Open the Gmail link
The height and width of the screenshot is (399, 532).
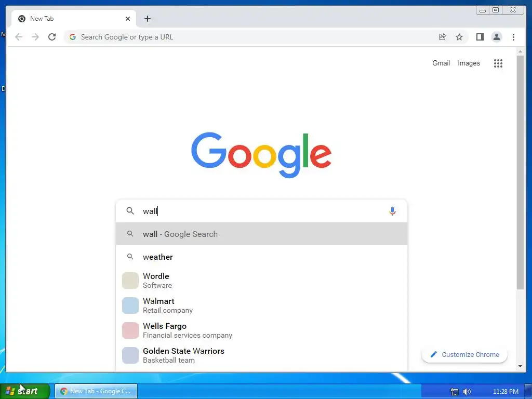(x=441, y=63)
